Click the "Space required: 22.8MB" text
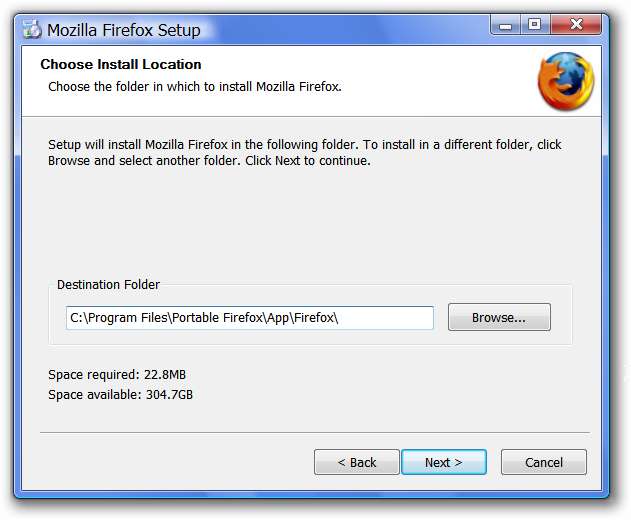 (117, 375)
